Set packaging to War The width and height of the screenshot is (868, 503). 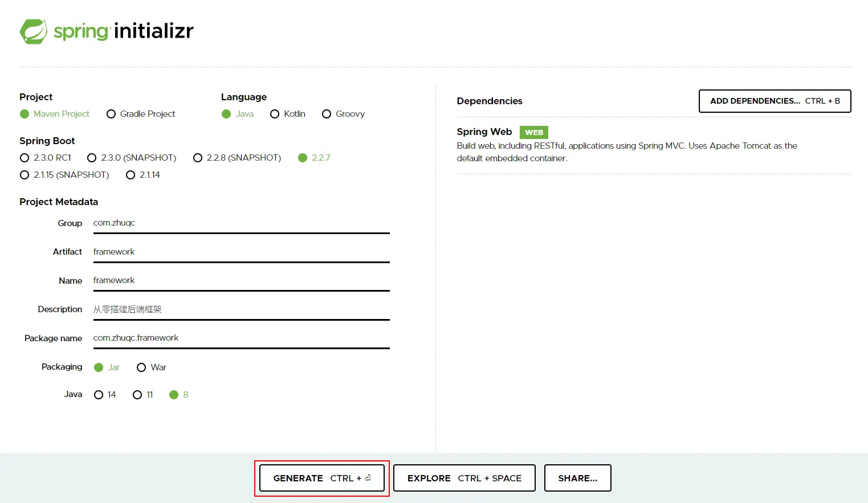(152, 367)
